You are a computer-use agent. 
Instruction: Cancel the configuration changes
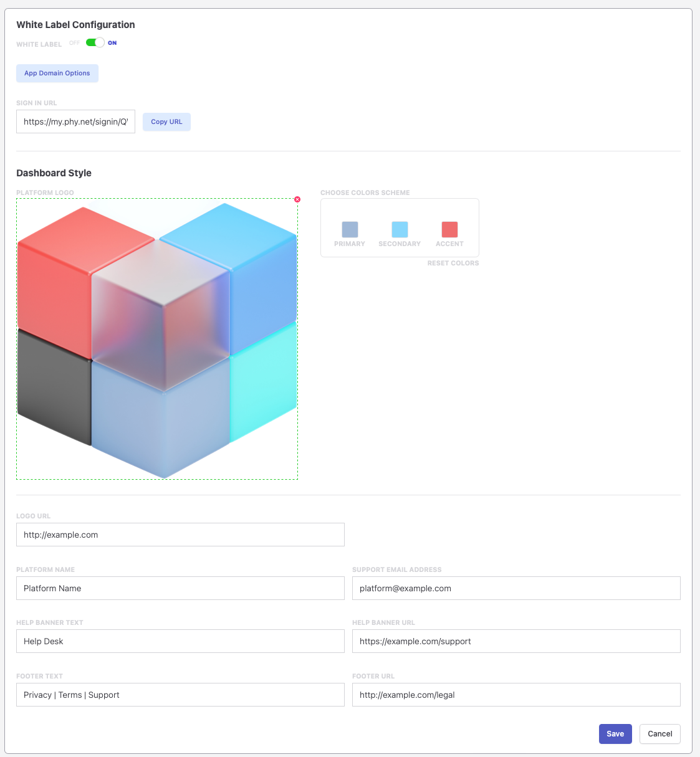pos(659,734)
